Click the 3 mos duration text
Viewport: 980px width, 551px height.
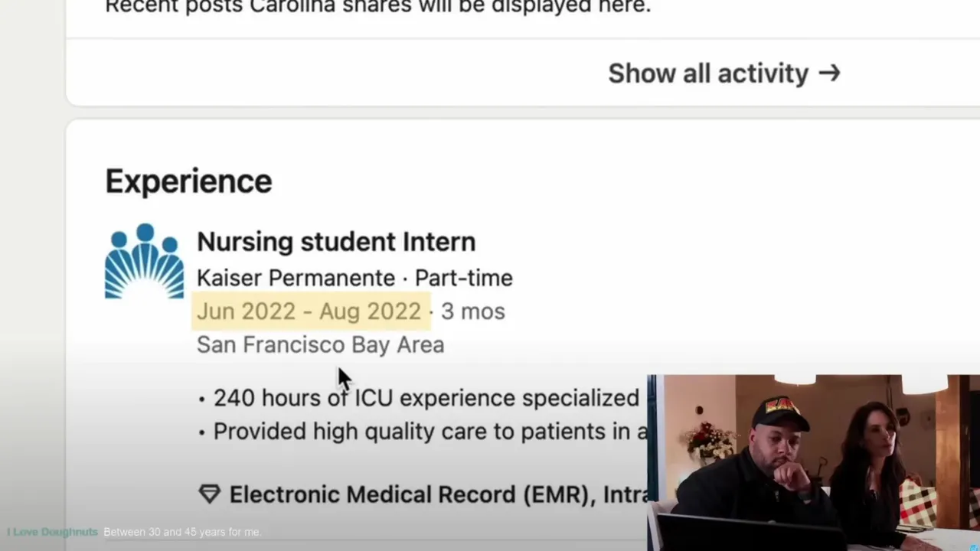coord(472,311)
